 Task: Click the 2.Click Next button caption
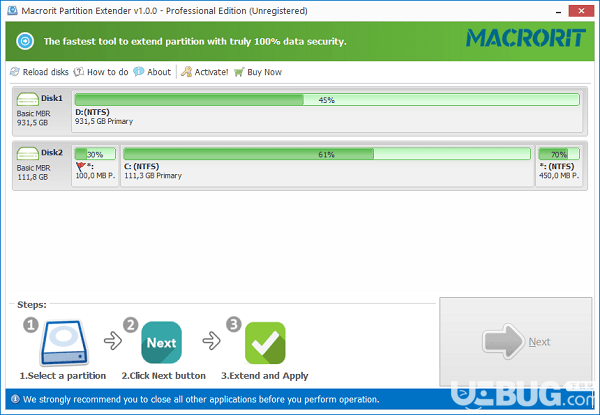(164, 376)
